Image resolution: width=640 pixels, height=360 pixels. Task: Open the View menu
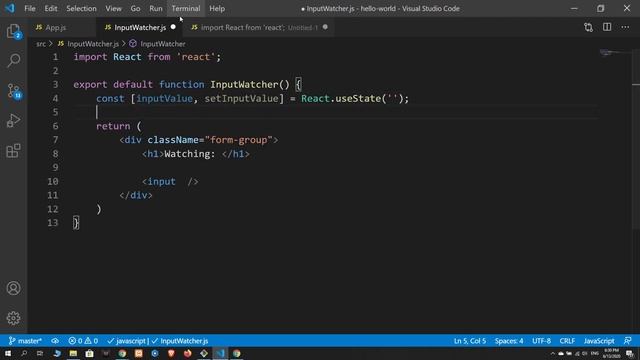click(113, 8)
